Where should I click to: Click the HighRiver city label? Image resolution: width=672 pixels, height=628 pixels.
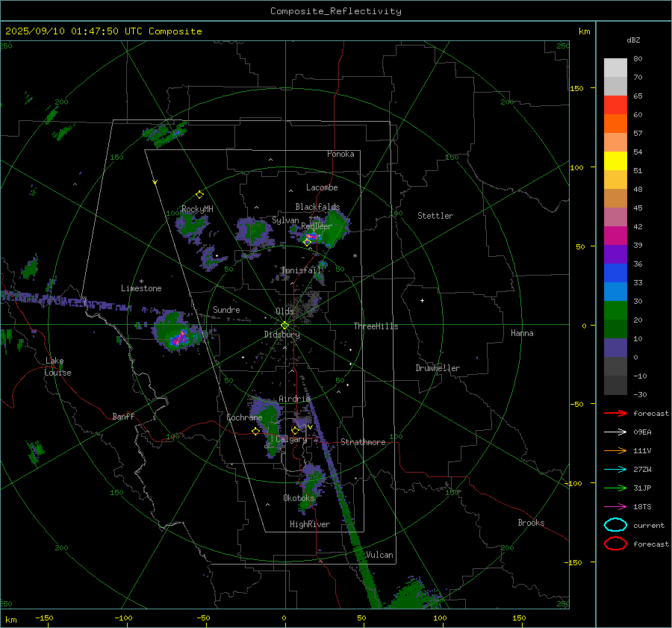click(310, 524)
